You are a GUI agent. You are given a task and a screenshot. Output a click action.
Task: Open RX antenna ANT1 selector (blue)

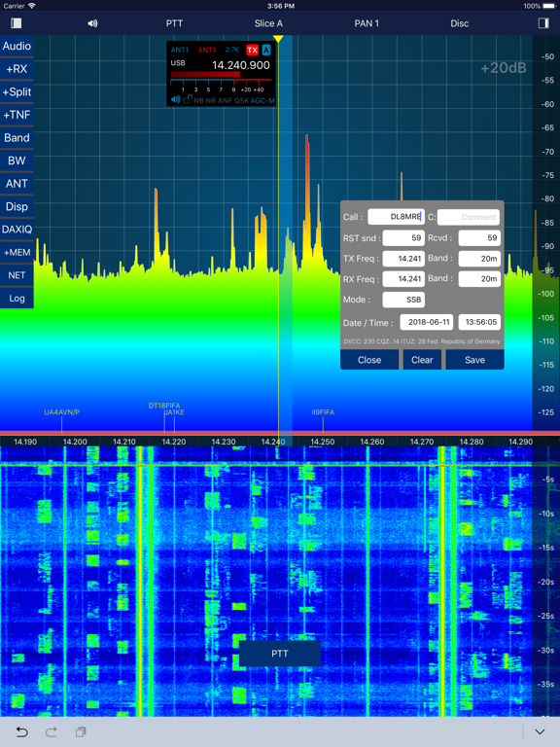180,50
